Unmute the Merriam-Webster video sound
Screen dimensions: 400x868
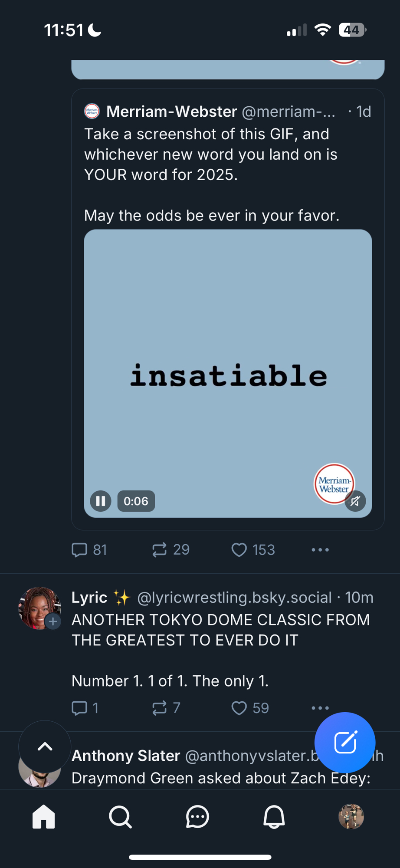coord(355,501)
